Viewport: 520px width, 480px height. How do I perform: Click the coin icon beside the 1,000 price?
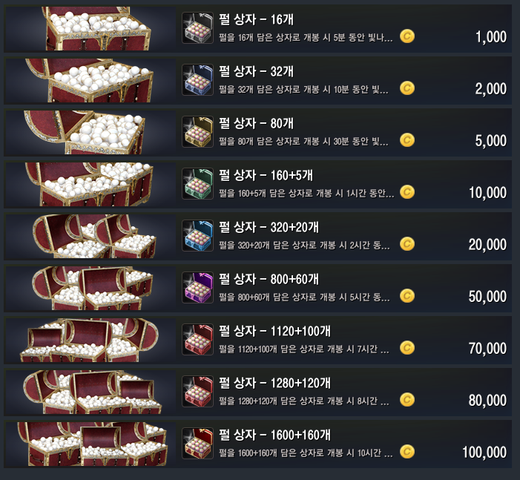[x=407, y=36]
